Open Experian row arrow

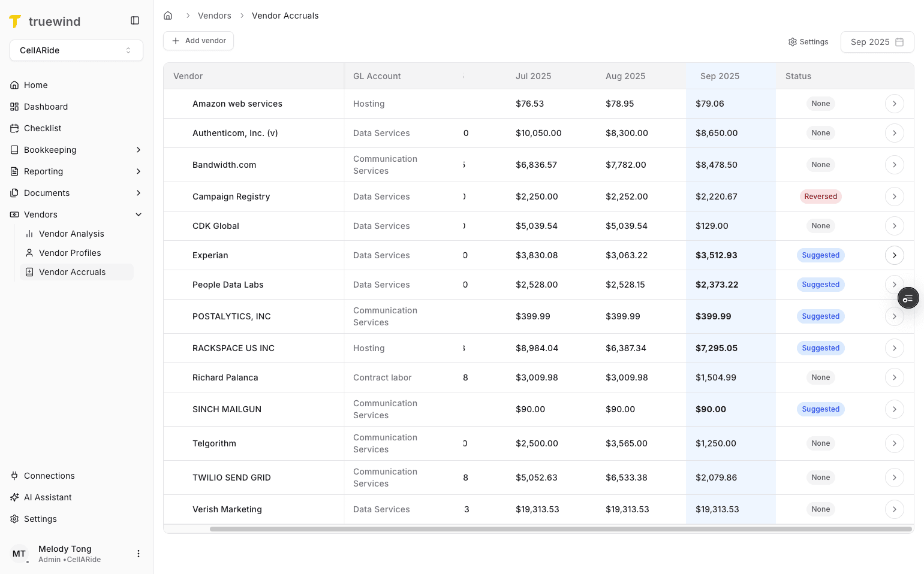[895, 255]
